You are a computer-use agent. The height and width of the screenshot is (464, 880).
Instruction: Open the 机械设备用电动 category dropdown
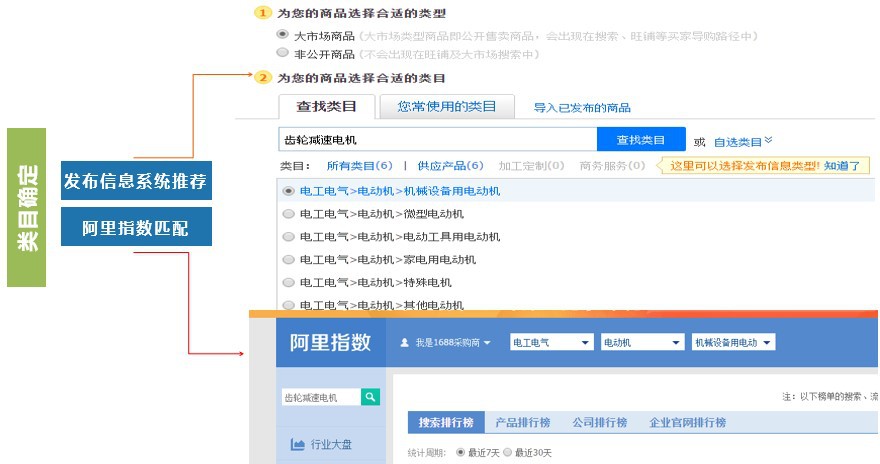[x=733, y=342]
